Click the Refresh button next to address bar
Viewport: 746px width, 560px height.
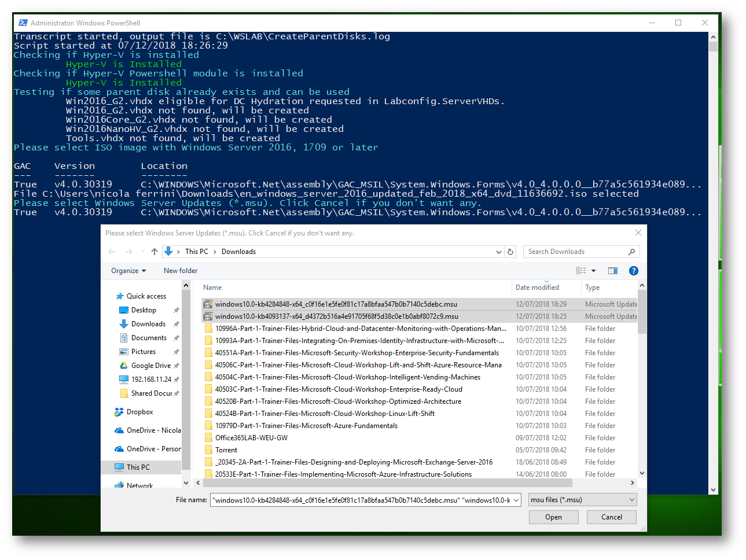[510, 252]
